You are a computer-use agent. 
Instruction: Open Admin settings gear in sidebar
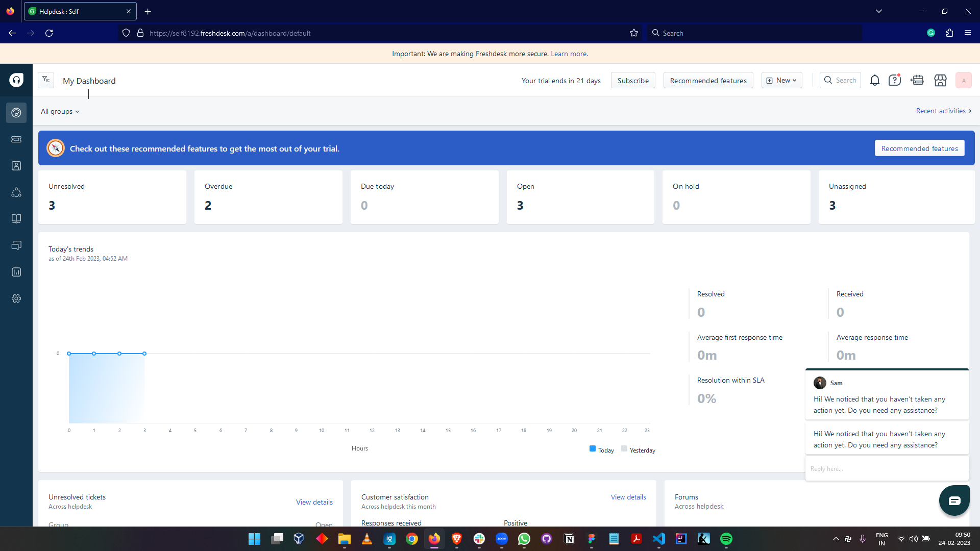point(16,298)
